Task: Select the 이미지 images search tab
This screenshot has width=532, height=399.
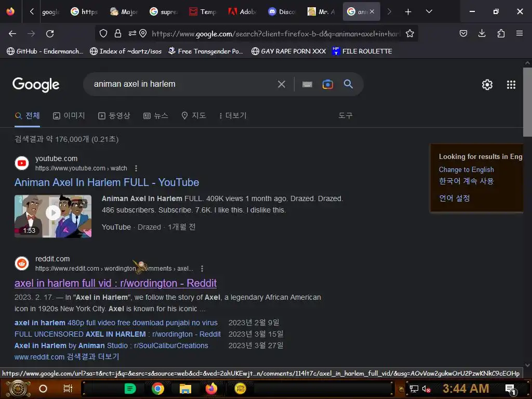Action: [x=69, y=116]
